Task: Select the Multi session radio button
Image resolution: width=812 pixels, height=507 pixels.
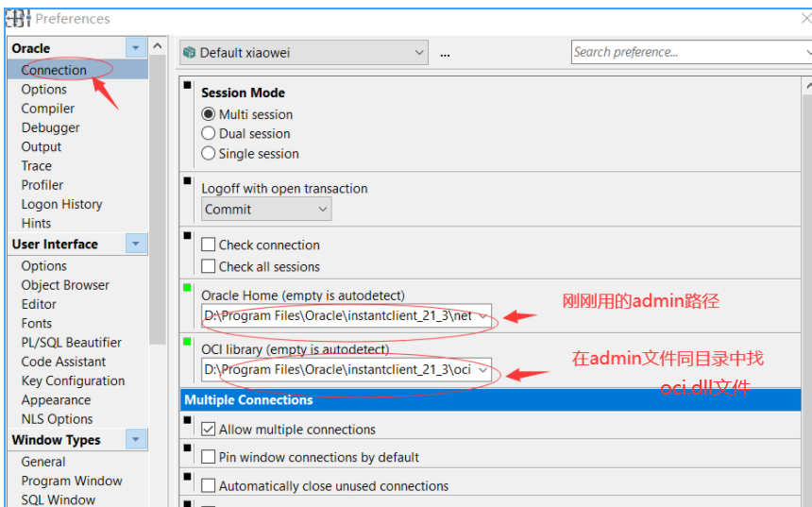Action: 208,114
